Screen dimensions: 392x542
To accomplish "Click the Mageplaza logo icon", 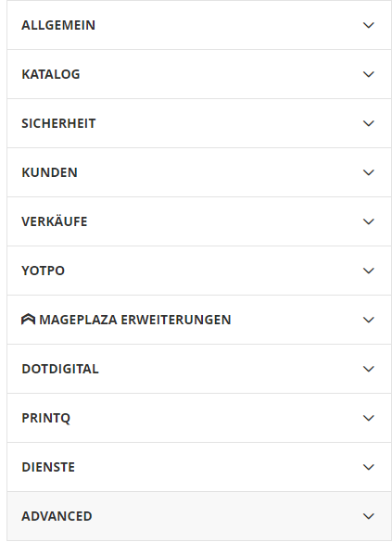I will tap(28, 320).
